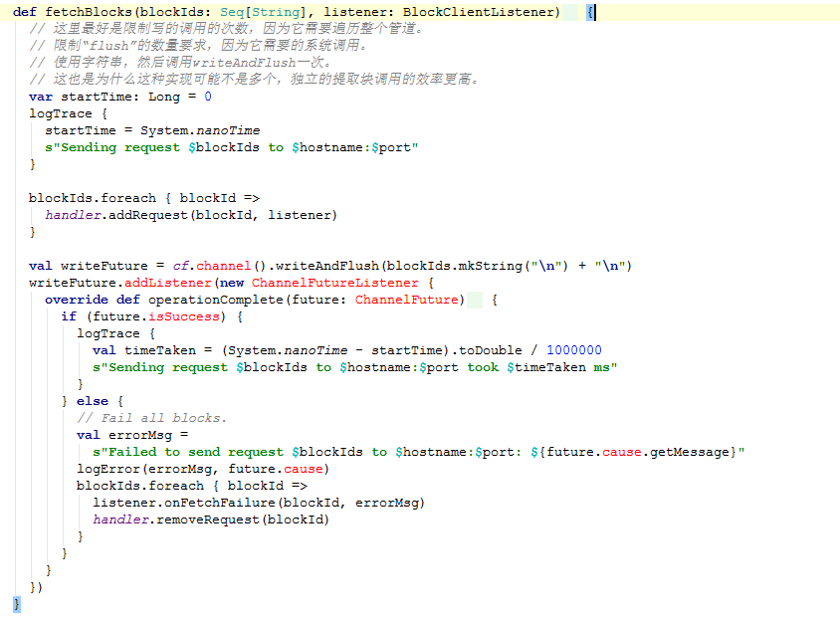Click the 'Fail all blocks' comment
Image resolution: width=840 pixels, height=621 pixels.
tap(151, 418)
